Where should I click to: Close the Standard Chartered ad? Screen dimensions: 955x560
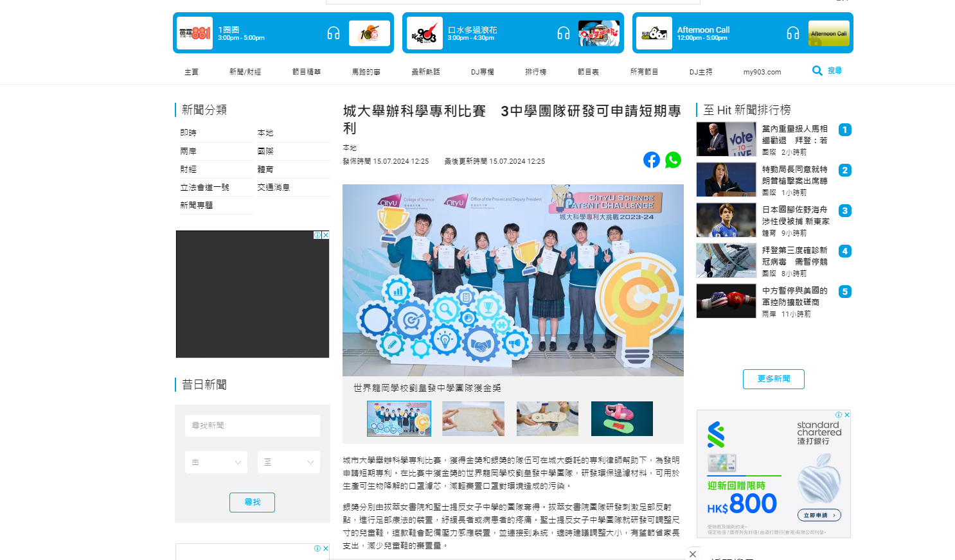point(847,415)
